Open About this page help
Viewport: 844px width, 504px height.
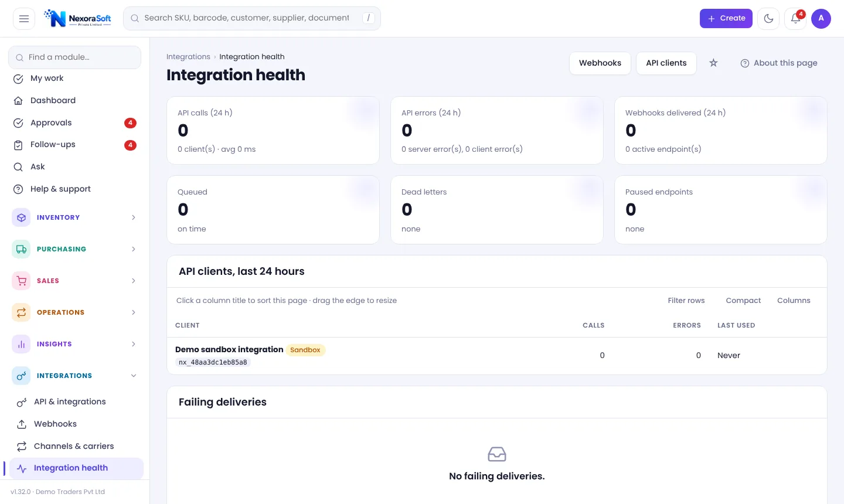tap(779, 63)
